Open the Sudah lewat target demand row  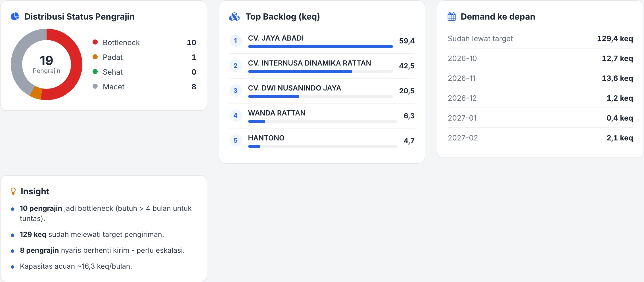pyautogui.click(x=540, y=39)
